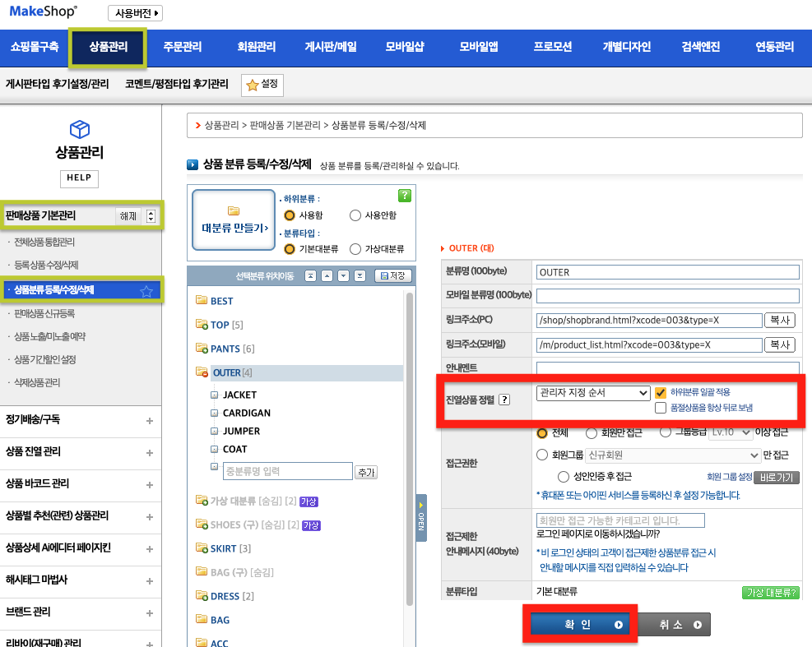Open 관리자 지정 순서 sort dropdown
This screenshot has height=647, width=812.
(x=593, y=393)
